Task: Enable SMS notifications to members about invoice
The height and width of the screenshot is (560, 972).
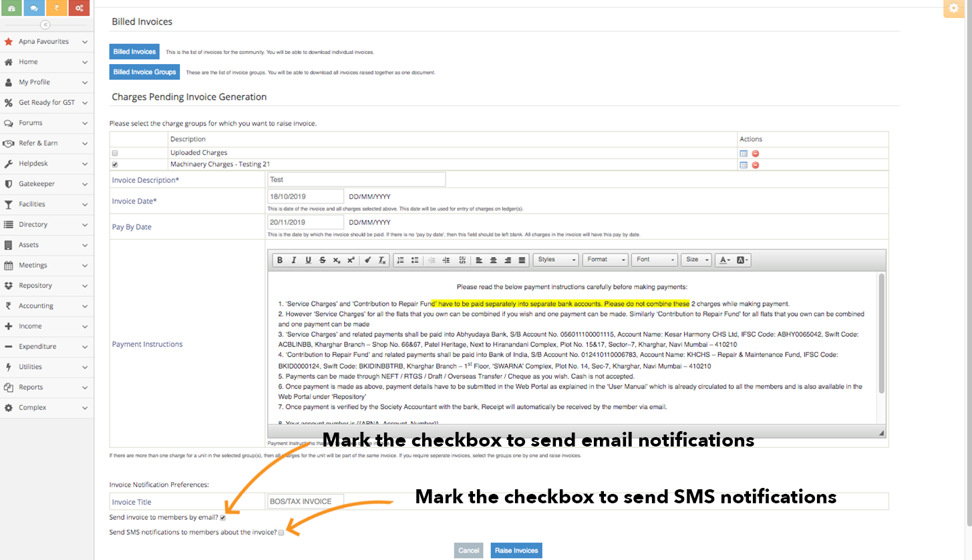Action: (281, 532)
